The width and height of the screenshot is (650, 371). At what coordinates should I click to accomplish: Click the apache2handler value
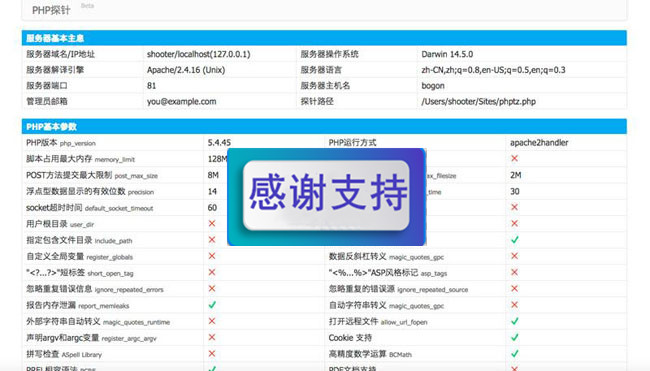pos(539,143)
